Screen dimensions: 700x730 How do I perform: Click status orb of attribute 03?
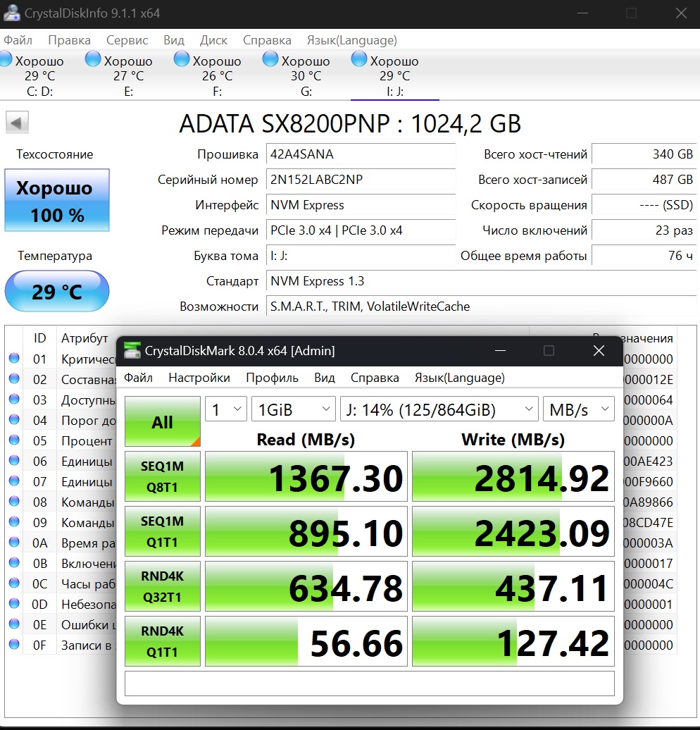coord(14,399)
